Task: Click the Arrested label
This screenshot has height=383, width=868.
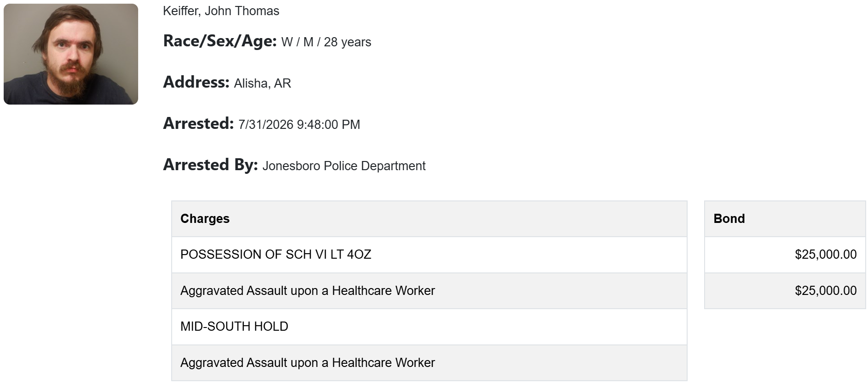Action: [x=198, y=123]
